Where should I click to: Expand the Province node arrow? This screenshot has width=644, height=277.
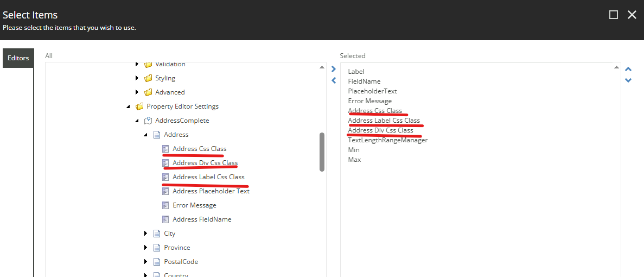pos(145,248)
